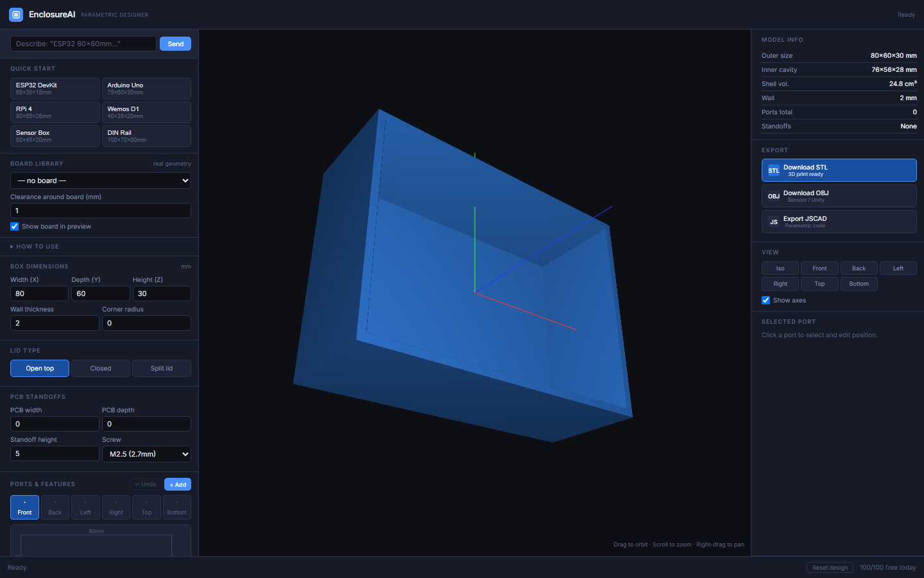Click the Clearance around board field
Screen dimensions: 924x578
(x=101, y=211)
